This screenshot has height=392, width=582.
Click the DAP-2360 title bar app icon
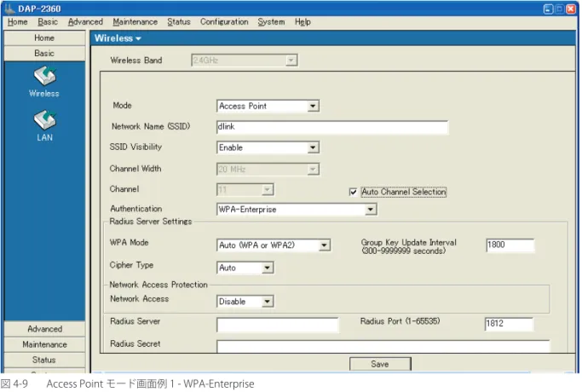pyautogui.click(x=9, y=9)
